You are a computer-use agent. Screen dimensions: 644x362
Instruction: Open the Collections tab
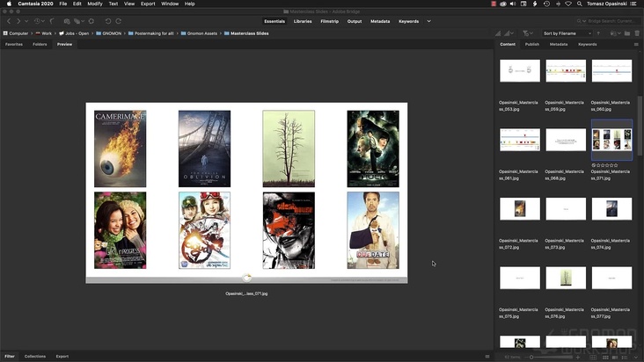35,356
